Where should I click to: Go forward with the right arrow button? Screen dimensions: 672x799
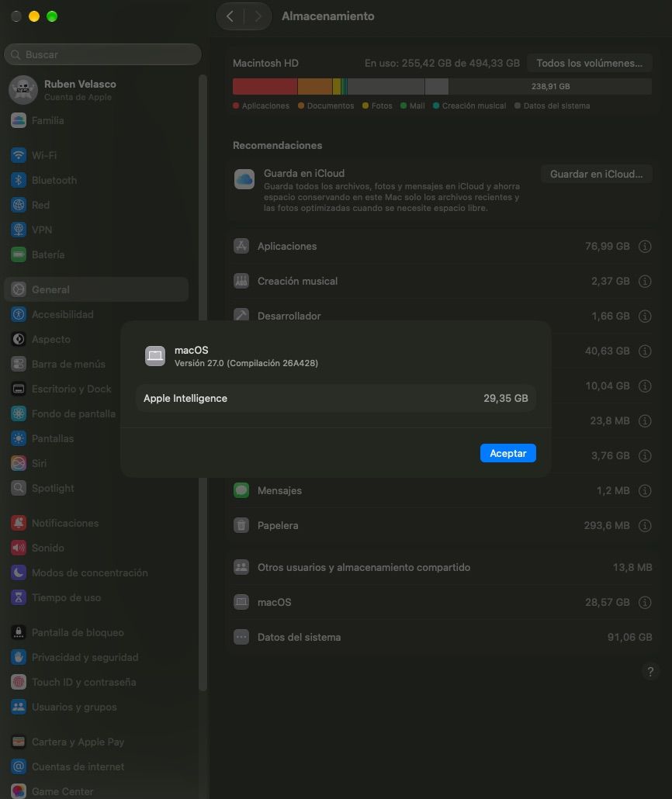click(x=258, y=16)
